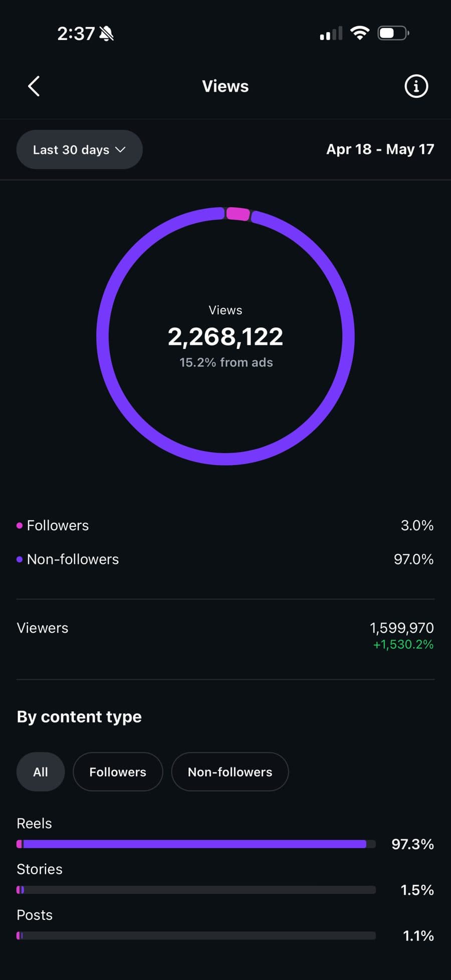Tap the 97.3% Reels percentage

[413, 844]
